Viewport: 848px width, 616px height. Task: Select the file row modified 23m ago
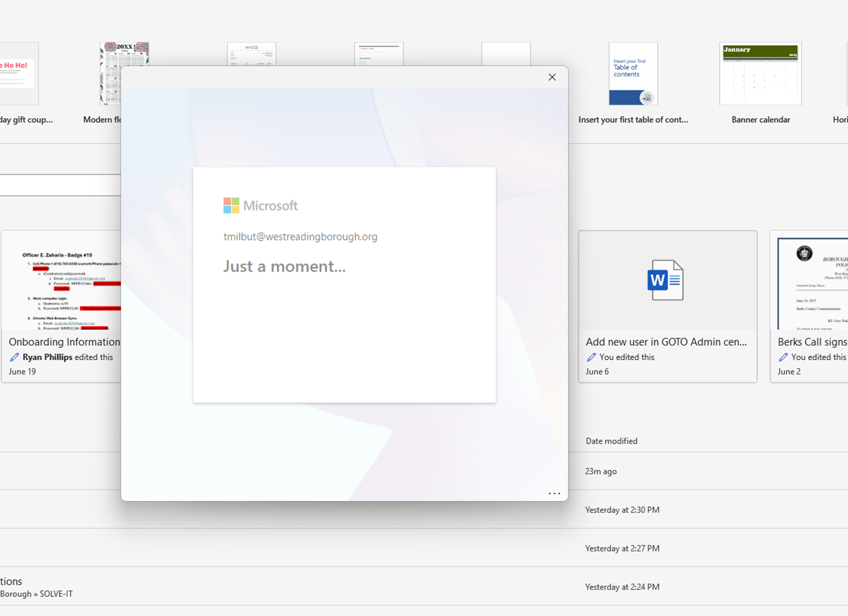[424, 471]
